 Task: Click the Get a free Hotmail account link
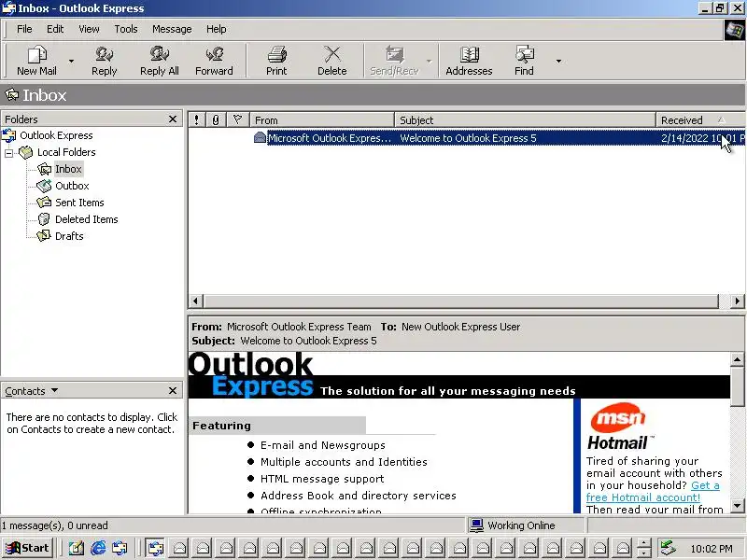(x=653, y=492)
